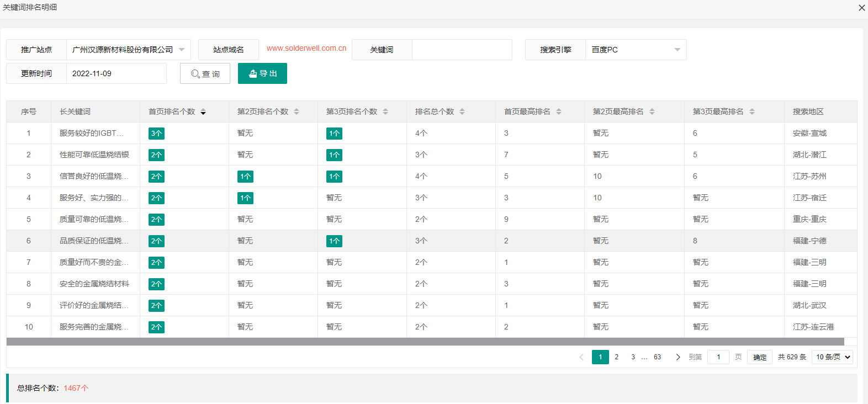This screenshot has height=404, width=868.
Task: Sort by 第2页排名个数 column arrows
Action: (x=297, y=112)
